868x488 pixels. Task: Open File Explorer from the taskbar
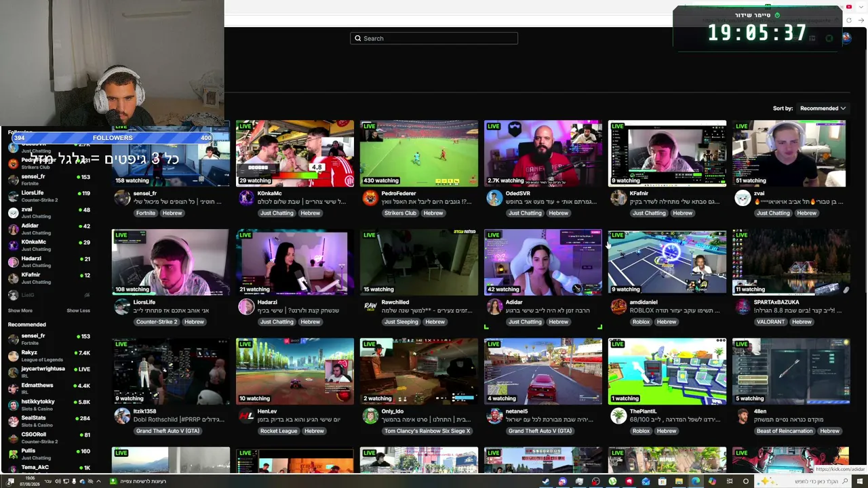[x=679, y=481]
